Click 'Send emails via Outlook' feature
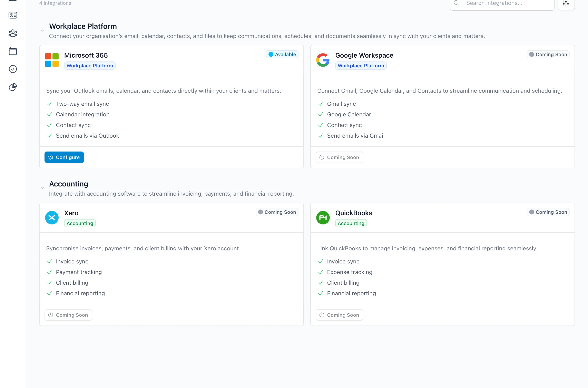Viewport: 588px width, 388px height. [x=88, y=136]
